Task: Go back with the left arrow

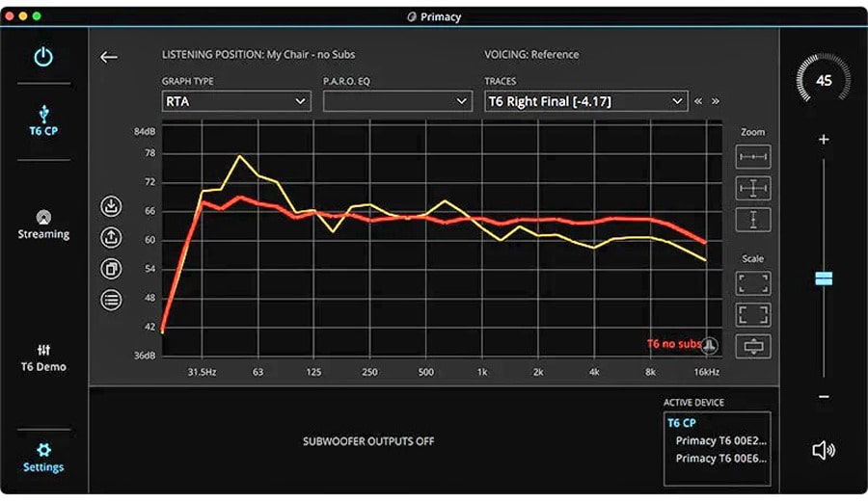Action: 108,57
